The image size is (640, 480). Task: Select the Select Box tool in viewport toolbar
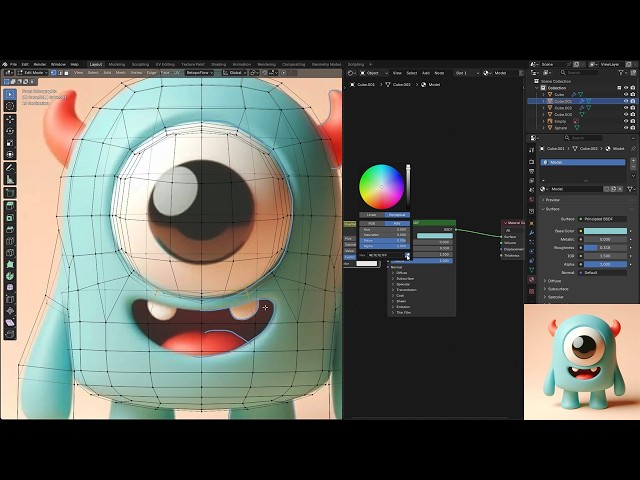(x=10, y=95)
